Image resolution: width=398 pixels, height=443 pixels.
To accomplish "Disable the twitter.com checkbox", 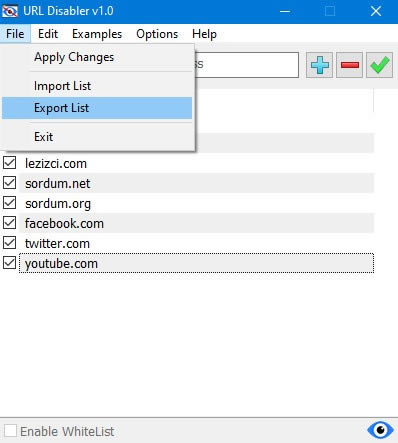I will [10, 243].
